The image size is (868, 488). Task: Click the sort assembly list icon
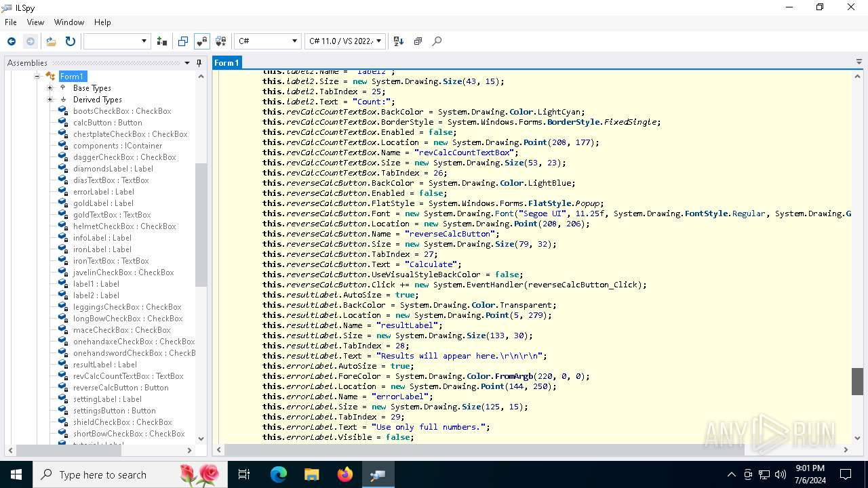click(x=399, y=41)
